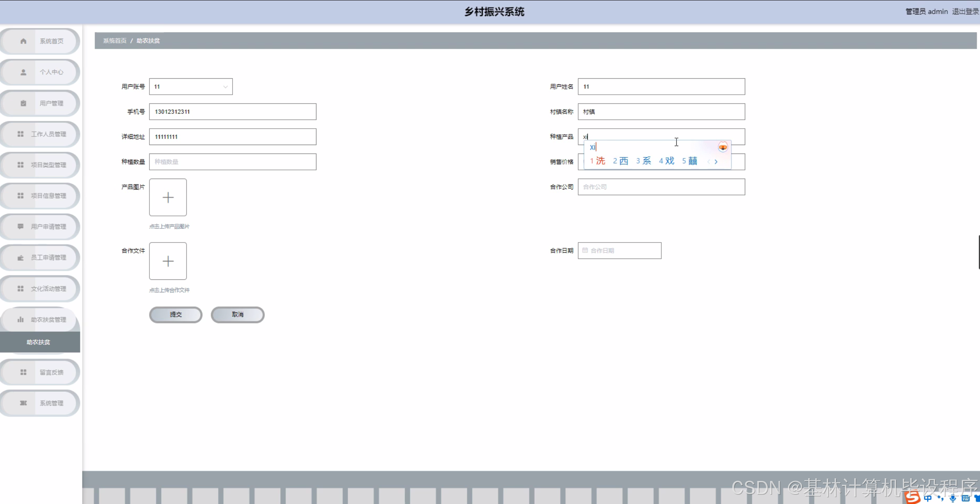Click the plus icon to upload 合作文件
The image size is (980, 504).
[x=168, y=261]
